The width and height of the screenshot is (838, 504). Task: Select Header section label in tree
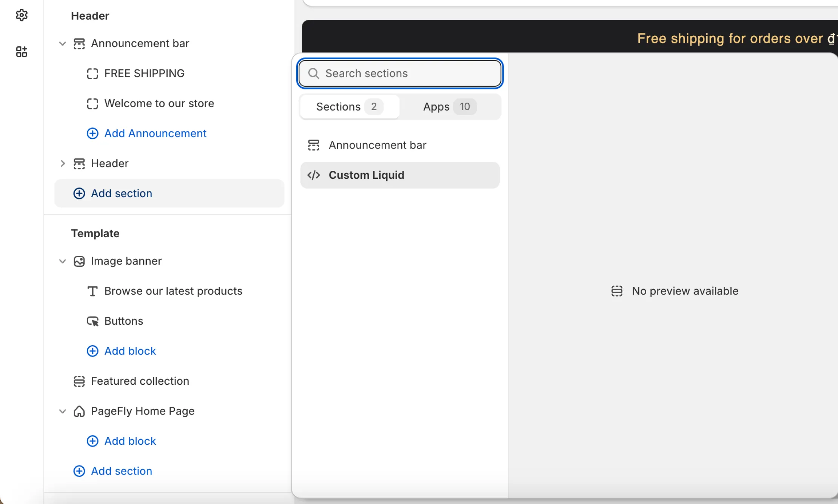pos(110,163)
